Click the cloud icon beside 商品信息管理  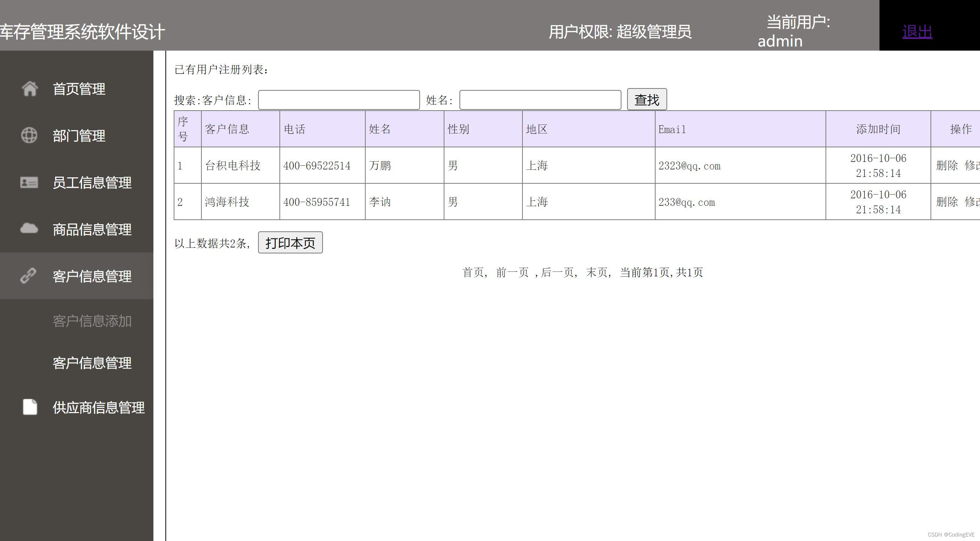pos(29,229)
